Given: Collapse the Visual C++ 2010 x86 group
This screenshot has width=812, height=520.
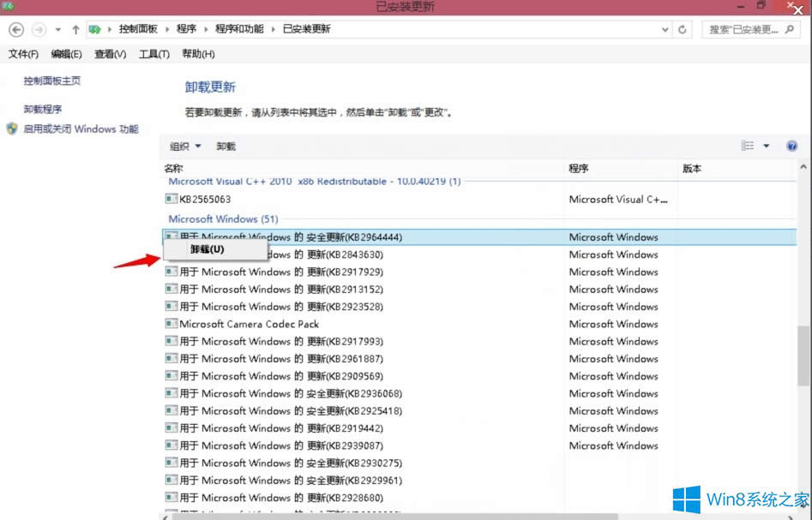Looking at the screenshot, I should tap(315, 182).
